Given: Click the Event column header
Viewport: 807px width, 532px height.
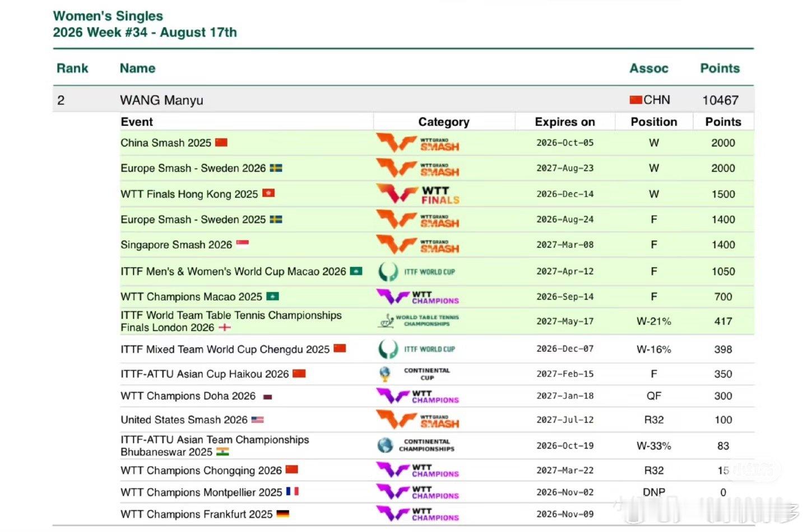Looking at the screenshot, I should [137, 122].
